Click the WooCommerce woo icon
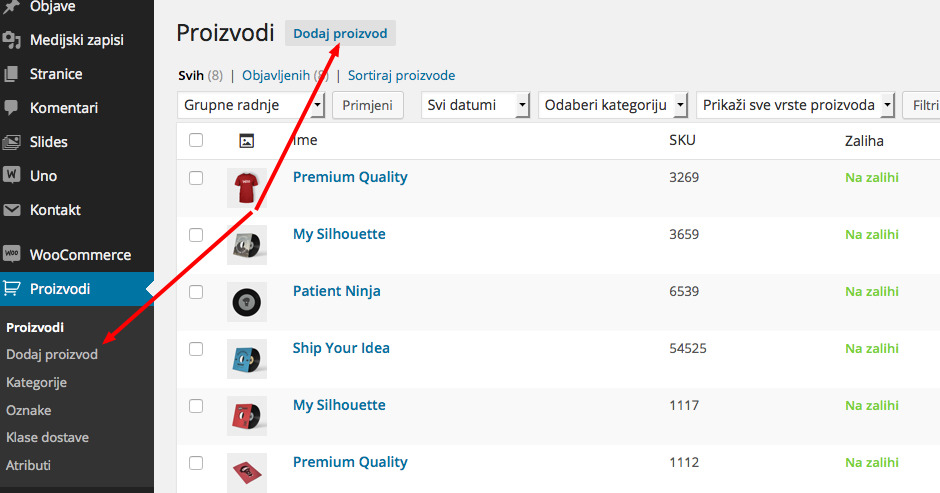This screenshot has width=940, height=493. [x=11, y=254]
